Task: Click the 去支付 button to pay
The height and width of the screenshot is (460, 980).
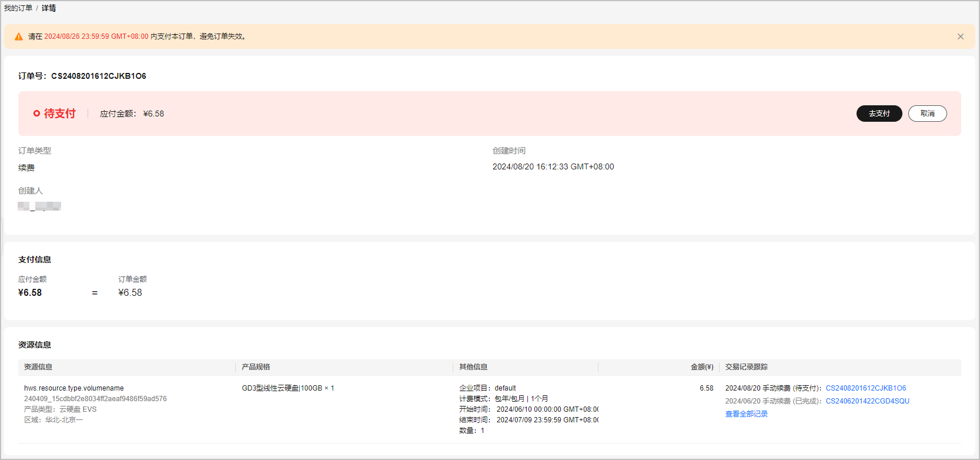Action: [x=879, y=114]
